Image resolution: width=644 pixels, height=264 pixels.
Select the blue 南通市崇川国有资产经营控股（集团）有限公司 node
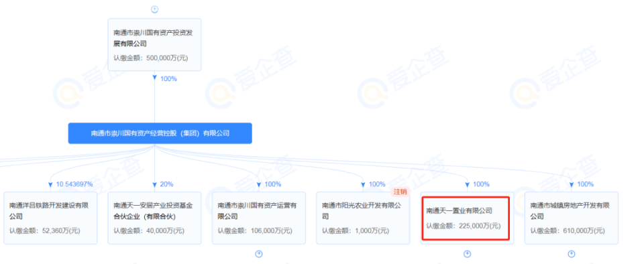click(160, 133)
